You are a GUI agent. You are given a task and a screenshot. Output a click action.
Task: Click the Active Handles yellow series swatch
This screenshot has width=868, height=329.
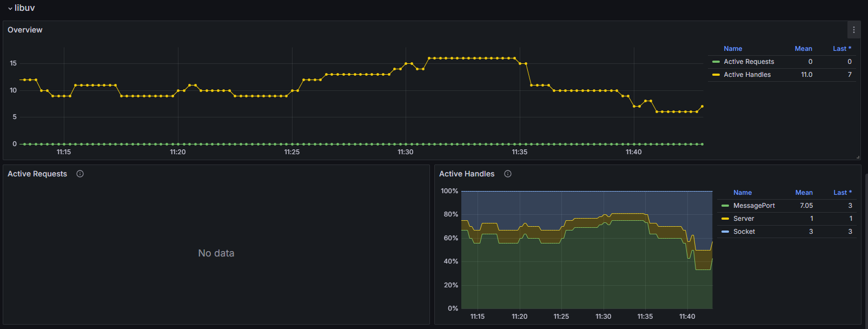[716, 75]
